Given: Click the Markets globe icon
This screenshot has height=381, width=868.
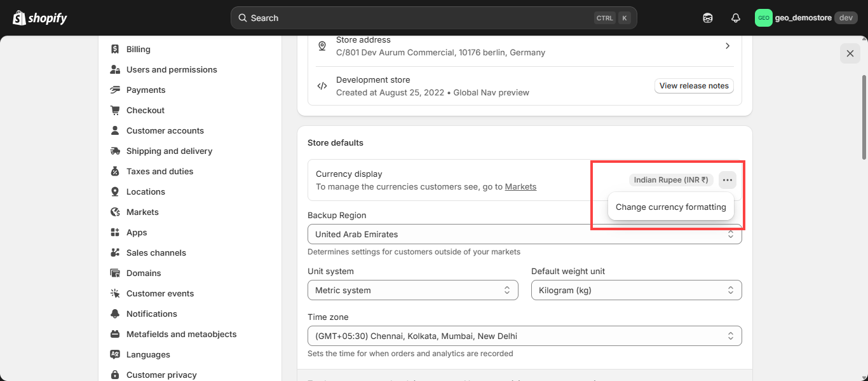Looking at the screenshot, I should click(115, 212).
